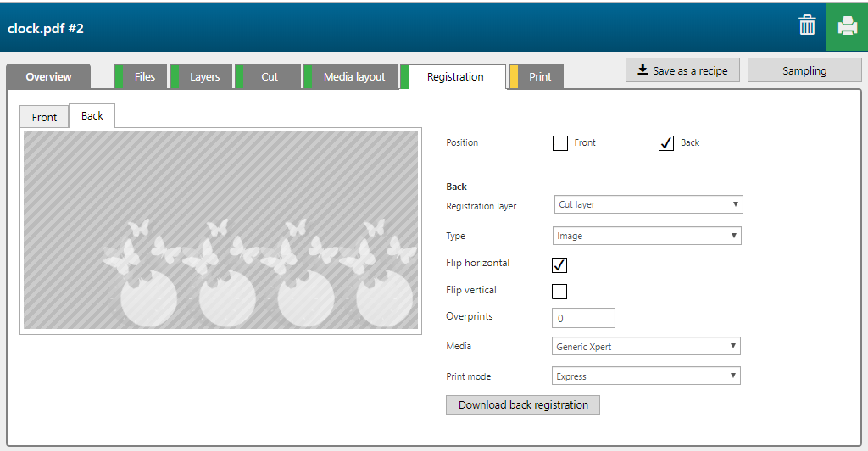The image size is (868, 451).
Task: Click the clock.pdf #2 title text
Action: pos(46,28)
